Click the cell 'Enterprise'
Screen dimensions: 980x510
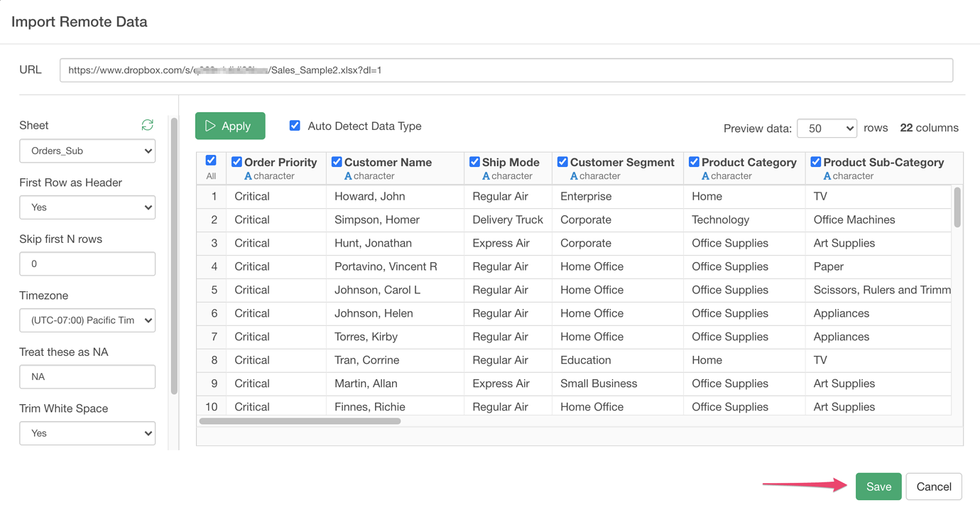tap(618, 196)
